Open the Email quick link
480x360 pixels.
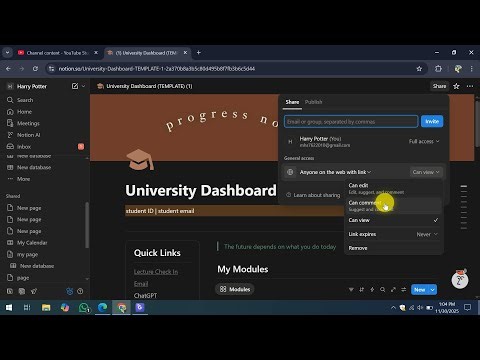141,284
